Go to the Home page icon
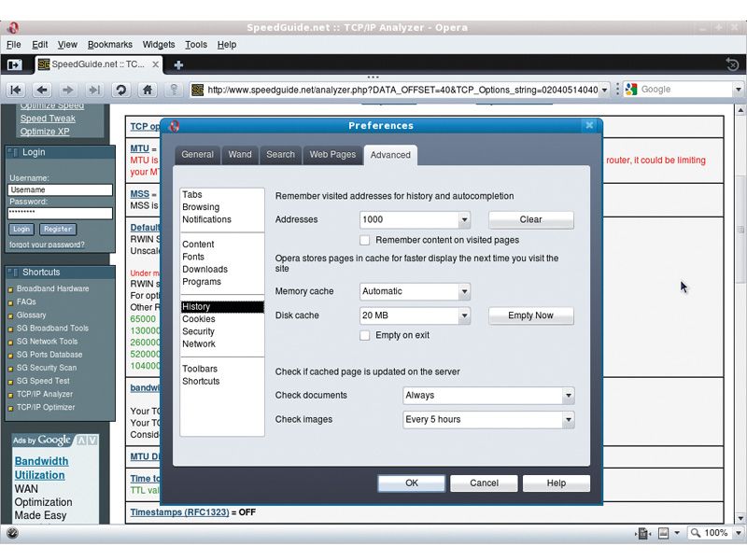This screenshot has width=747, height=560. pos(148,90)
